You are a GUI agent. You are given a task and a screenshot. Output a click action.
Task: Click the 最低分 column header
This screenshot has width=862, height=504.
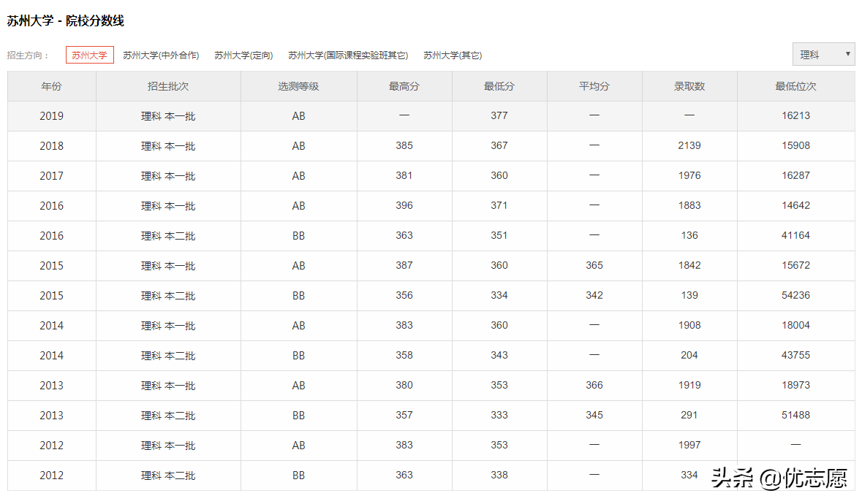click(499, 85)
